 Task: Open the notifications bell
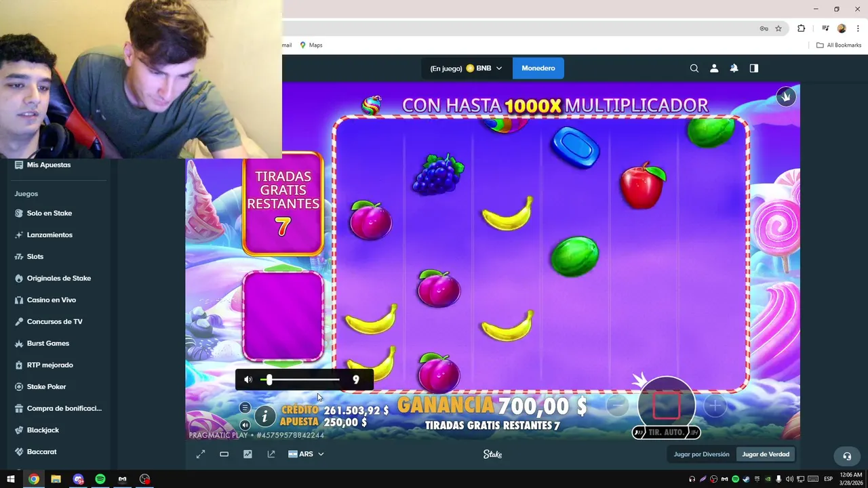(x=734, y=68)
